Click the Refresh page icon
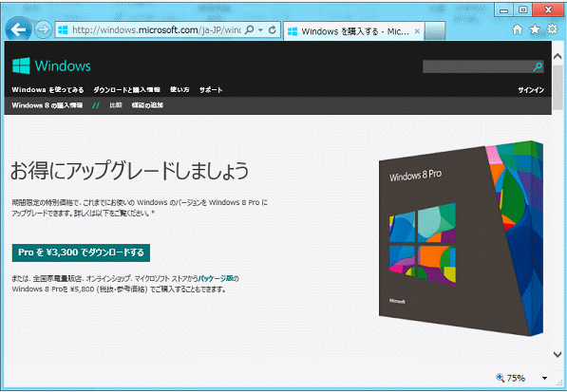Screen dimensions: 567x392 coord(273,30)
